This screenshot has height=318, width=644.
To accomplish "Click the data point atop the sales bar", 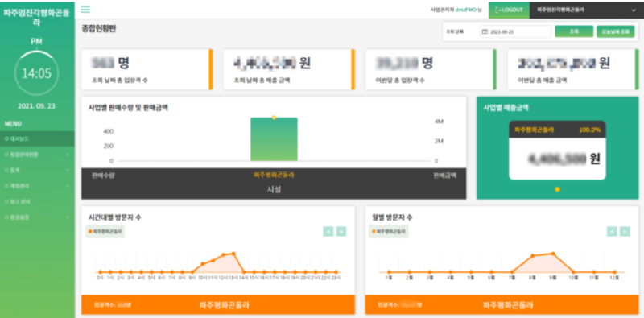I will 274,118.
